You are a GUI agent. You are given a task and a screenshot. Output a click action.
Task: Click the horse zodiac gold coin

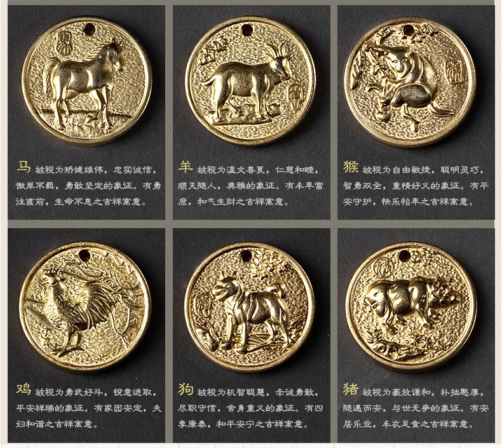click(86, 80)
